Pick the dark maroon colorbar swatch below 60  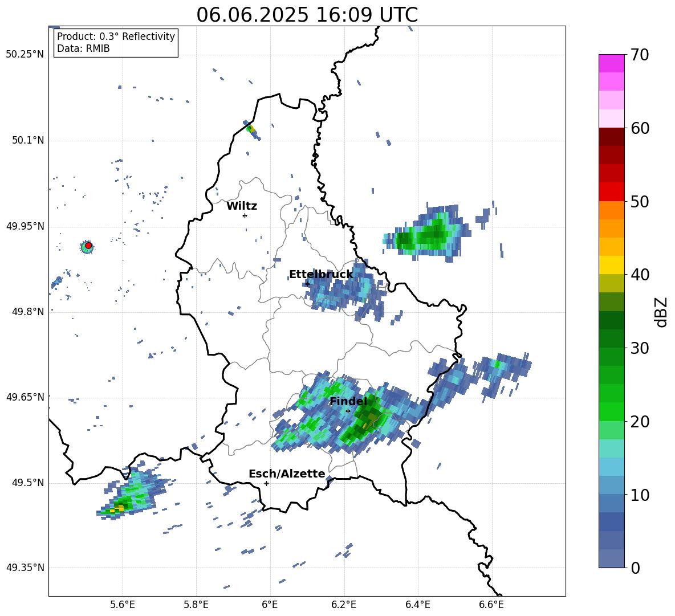611,137
